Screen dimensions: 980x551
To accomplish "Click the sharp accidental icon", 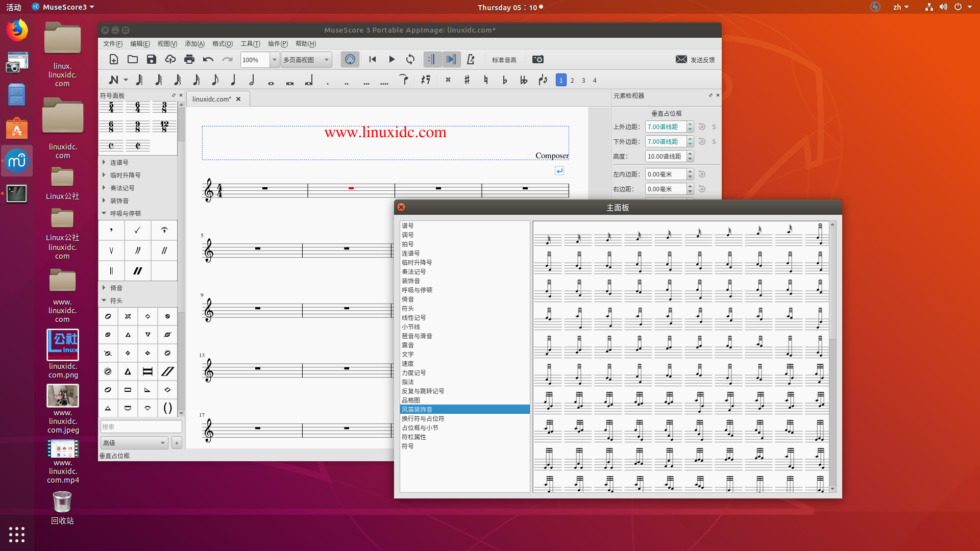I will pyautogui.click(x=467, y=80).
